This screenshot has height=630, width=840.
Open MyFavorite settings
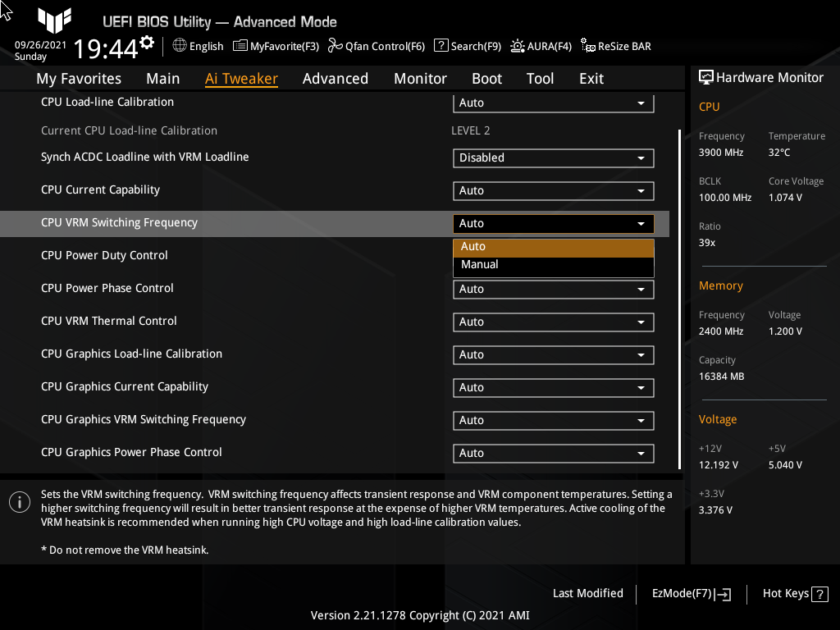(276, 46)
